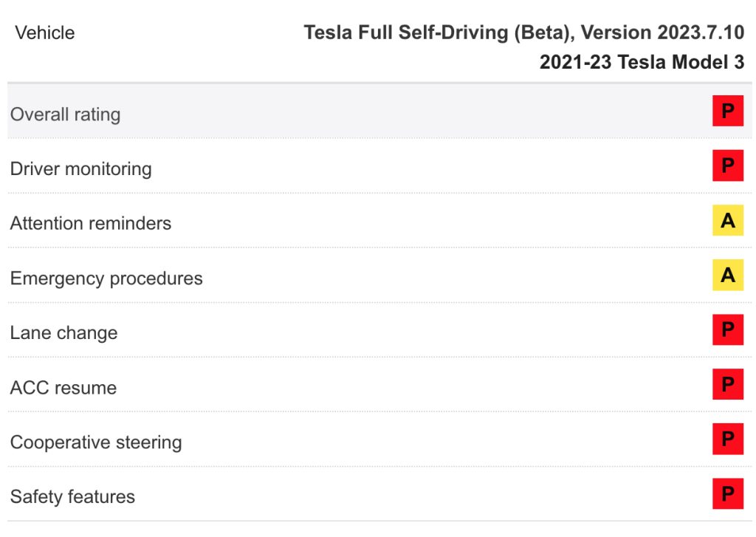This screenshot has height=537, width=756.
Task: Click the Version 2023.7.10 text
Action: [662, 33]
